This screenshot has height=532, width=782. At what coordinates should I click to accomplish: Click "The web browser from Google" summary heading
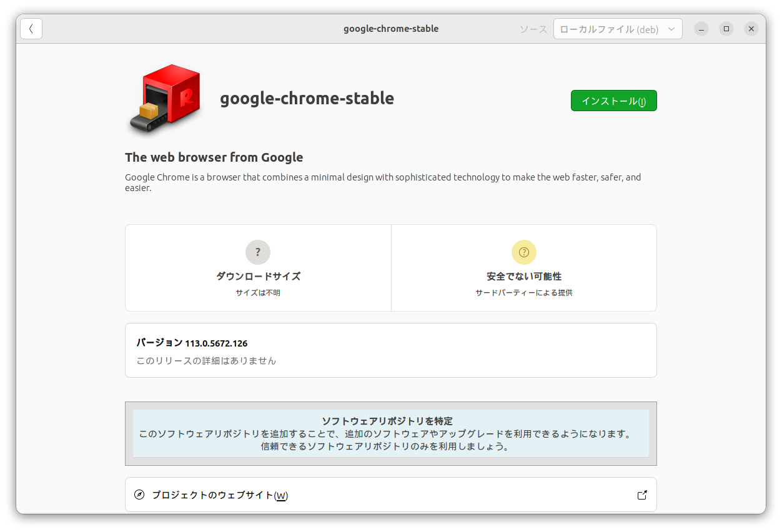214,157
